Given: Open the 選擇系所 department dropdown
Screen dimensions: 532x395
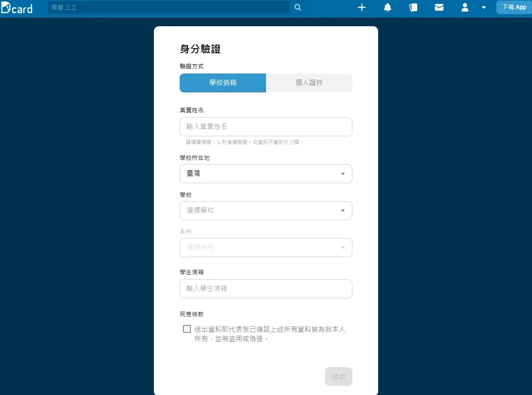Looking at the screenshot, I should [266, 248].
